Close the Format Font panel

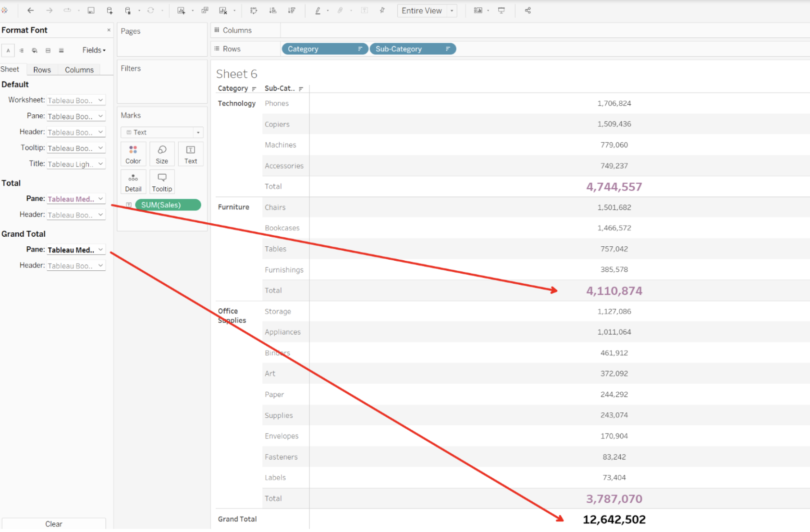[x=109, y=30]
